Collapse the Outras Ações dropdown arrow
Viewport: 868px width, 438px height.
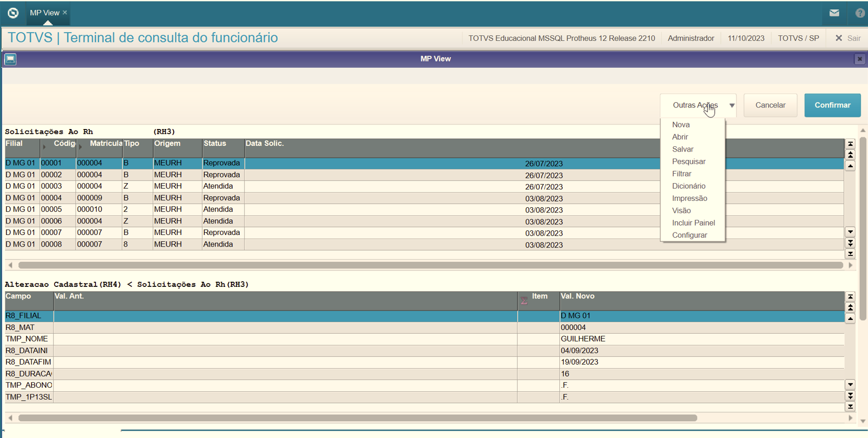point(732,105)
